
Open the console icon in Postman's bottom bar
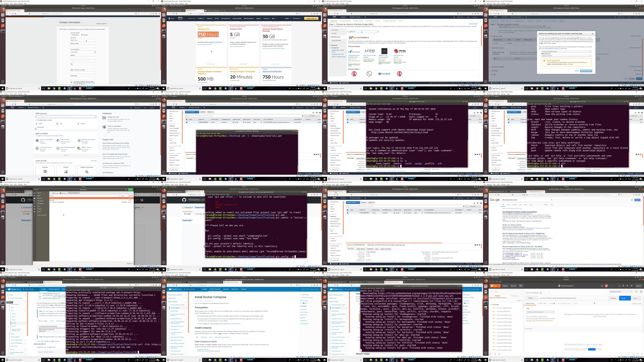(x=499, y=354)
